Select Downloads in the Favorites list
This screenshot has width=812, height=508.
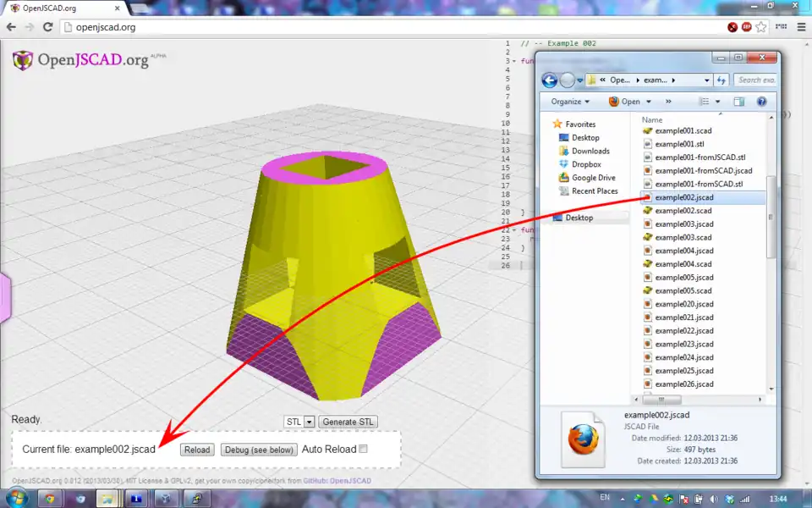[590, 151]
